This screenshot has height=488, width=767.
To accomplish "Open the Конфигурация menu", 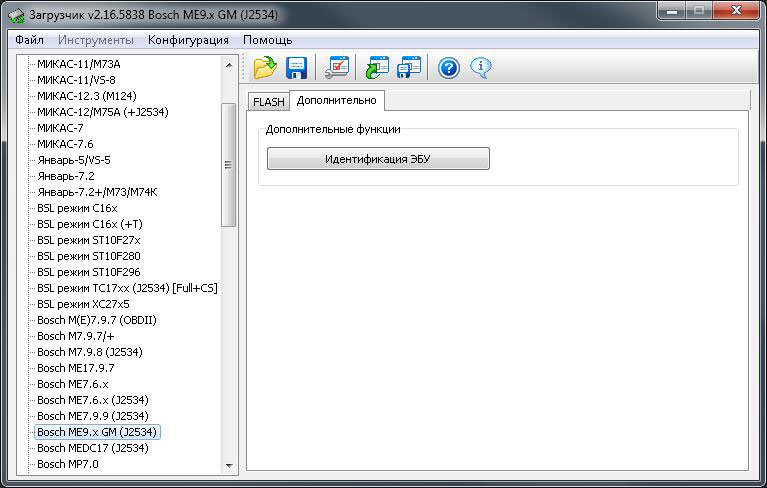I will (188, 40).
